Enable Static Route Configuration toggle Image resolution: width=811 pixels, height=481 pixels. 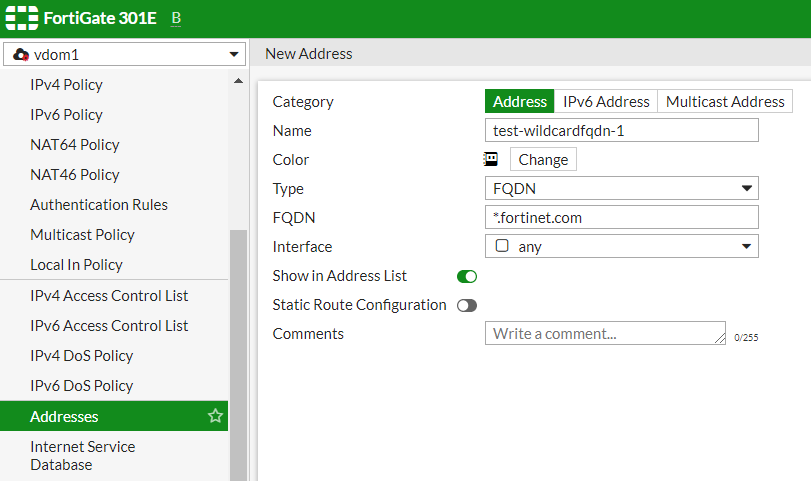click(x=466, y=305)
